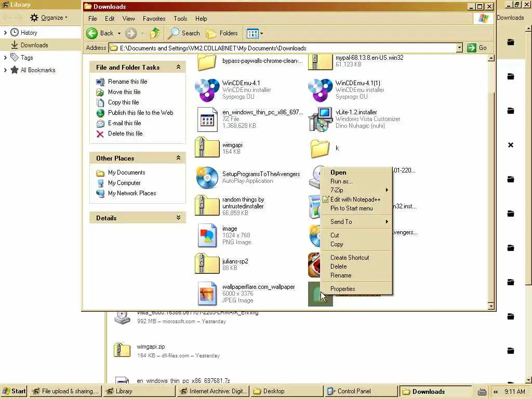This screenshot has width=532, height=399.
Task: Collapse the File and Folder Tasks panel
Action: click(x=179, y=67)
